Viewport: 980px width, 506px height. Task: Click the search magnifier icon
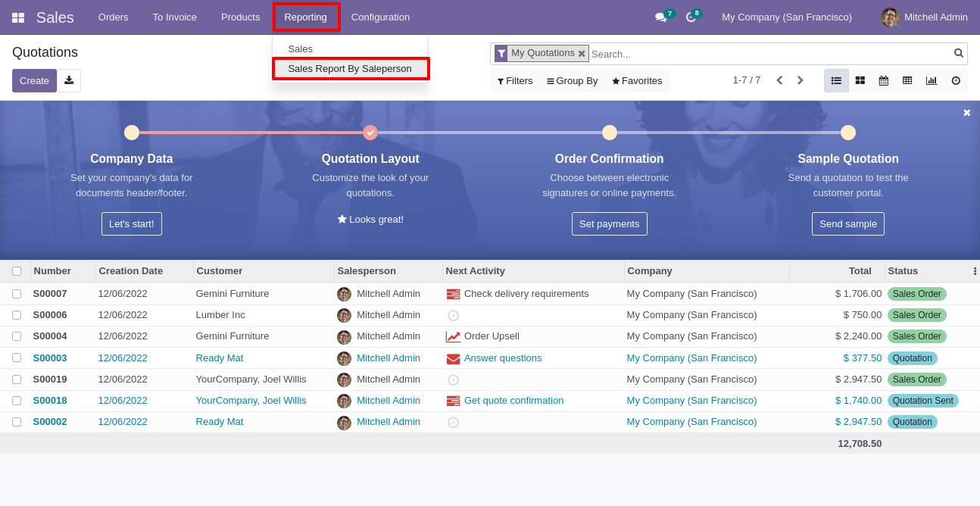959,53
